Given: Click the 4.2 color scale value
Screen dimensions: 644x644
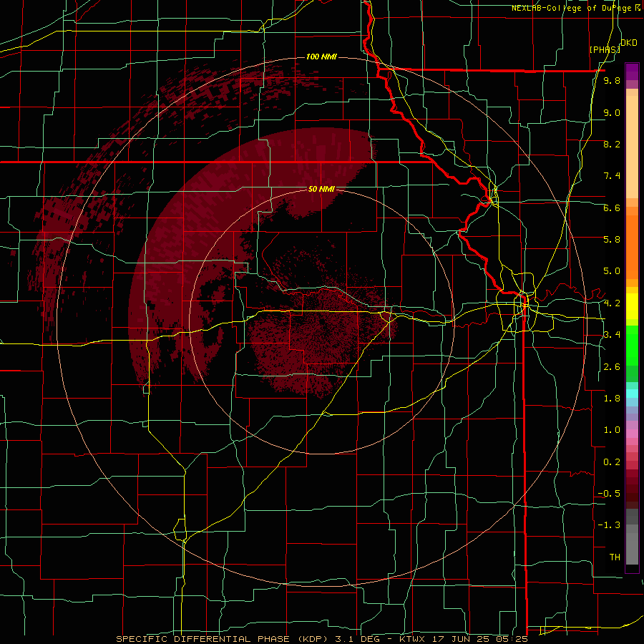Looking at the screenshot, I should click(x=612, y=303).
